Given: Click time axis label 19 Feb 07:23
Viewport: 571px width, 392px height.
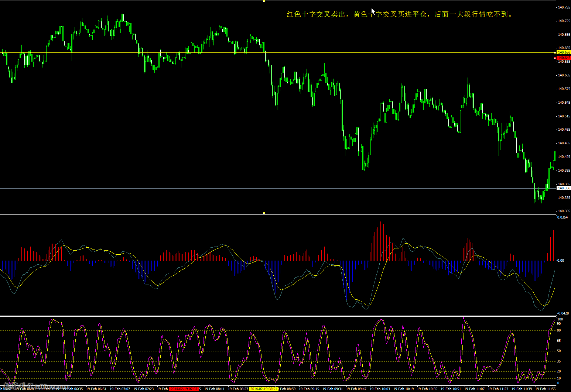Looking at the screenshot, I should click(x=143, y=389).
